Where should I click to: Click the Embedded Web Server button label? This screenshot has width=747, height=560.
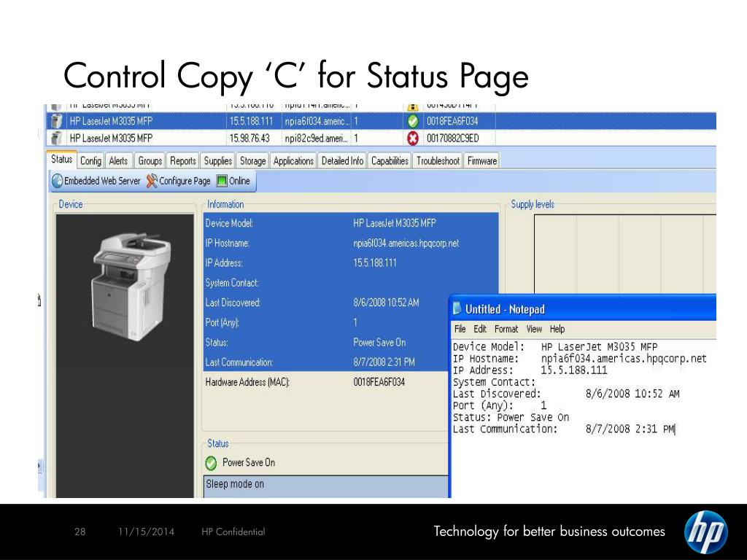coord(102,181)
